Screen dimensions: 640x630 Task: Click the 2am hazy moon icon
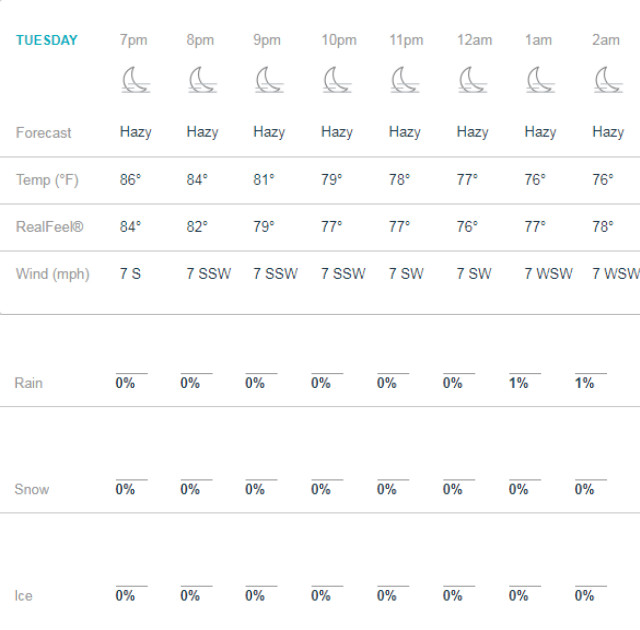tap(608, 80)
